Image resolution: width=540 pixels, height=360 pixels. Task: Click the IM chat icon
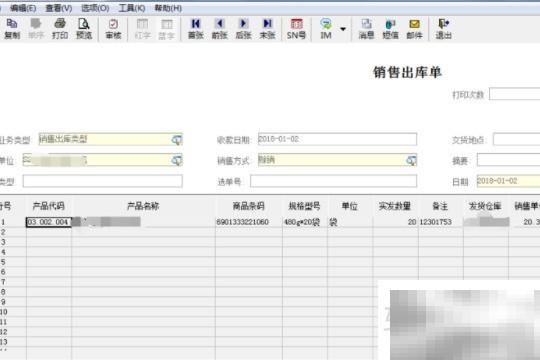coord(326,29)
